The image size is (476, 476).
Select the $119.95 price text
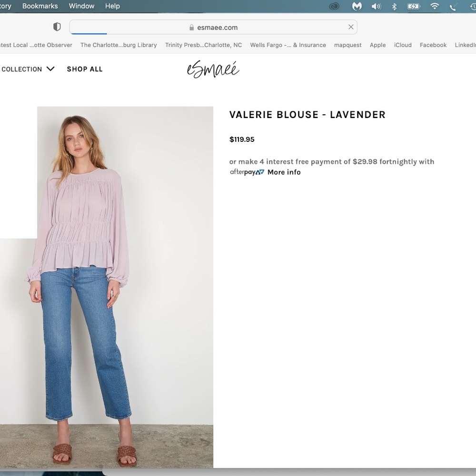pyautogui.click(x=242, y=139)
